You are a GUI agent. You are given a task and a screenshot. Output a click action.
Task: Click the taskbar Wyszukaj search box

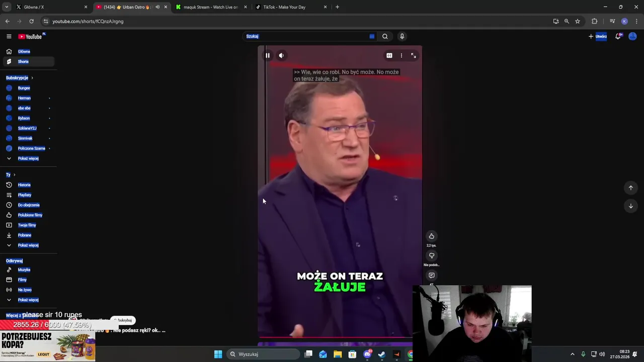[263, 354]
